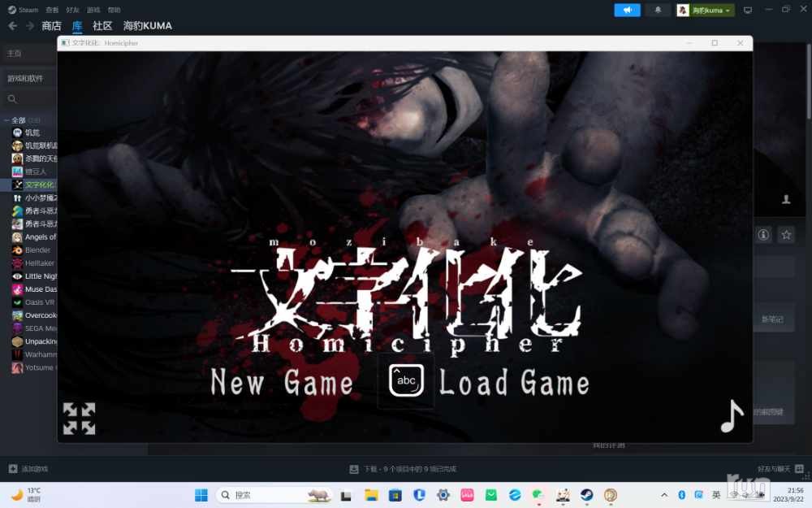The width and height of the screenshot is (812, 508).
Task: Open the 商店 store tab
Action: pyautogui.click(x=51, y=26)
